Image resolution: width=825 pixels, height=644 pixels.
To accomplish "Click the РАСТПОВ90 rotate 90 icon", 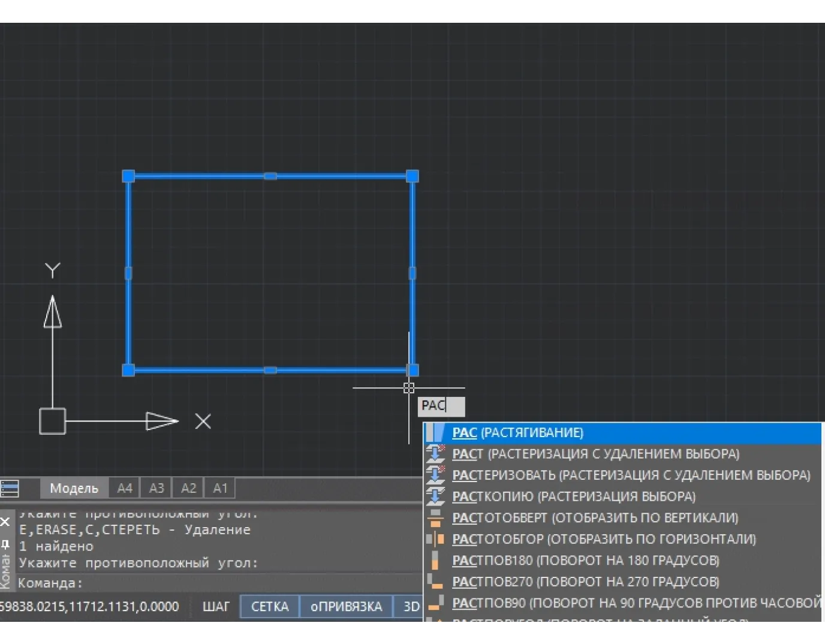I will [435, 603].
